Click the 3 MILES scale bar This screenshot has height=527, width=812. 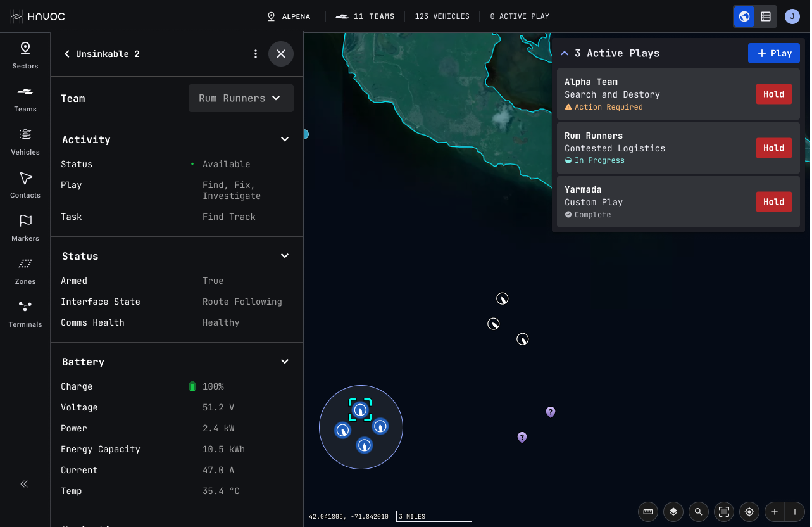pos(434,516)
